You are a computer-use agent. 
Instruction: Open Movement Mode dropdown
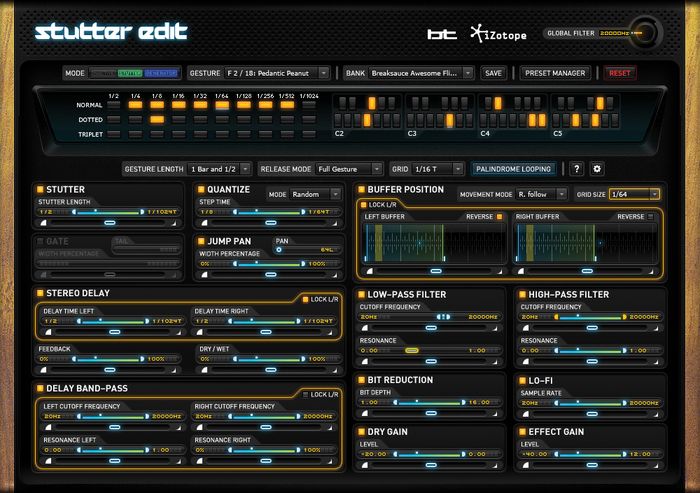[x=542, y=194]
